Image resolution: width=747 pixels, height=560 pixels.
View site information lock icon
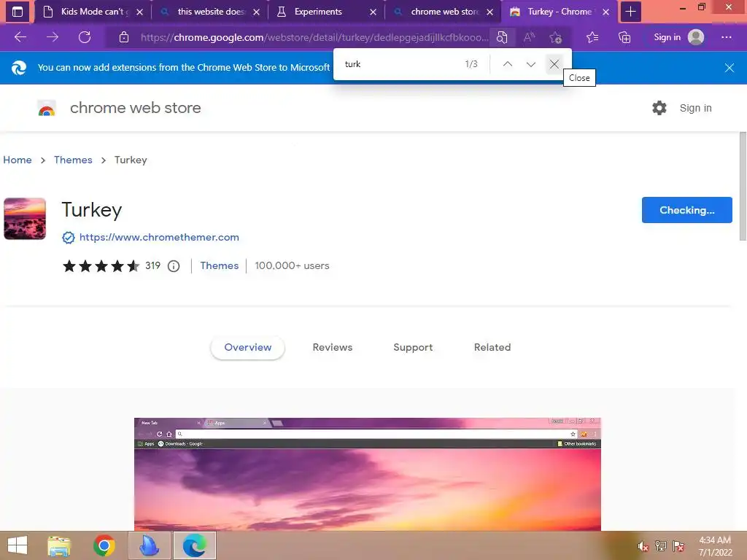(x=124, y=37)
